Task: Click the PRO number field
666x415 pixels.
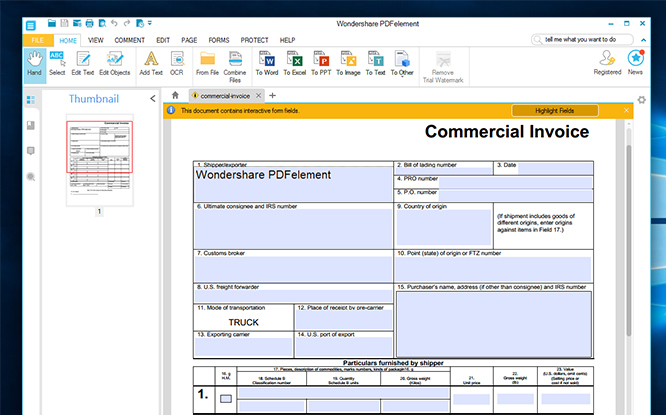Action: (515, 183)
